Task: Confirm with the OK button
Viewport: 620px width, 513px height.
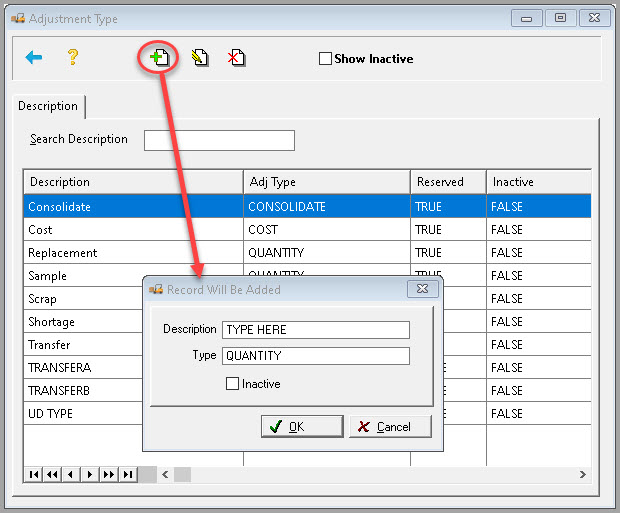Action: point(302,426)
